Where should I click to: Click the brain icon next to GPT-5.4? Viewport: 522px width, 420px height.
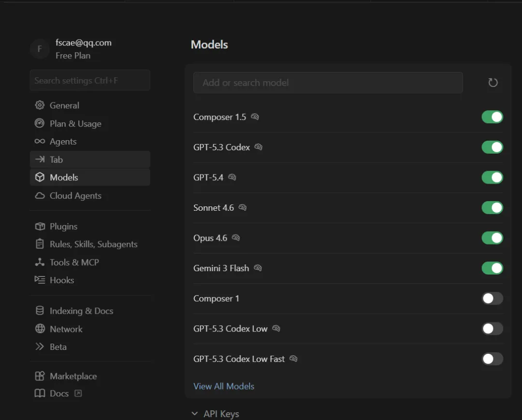pos(232,177)
